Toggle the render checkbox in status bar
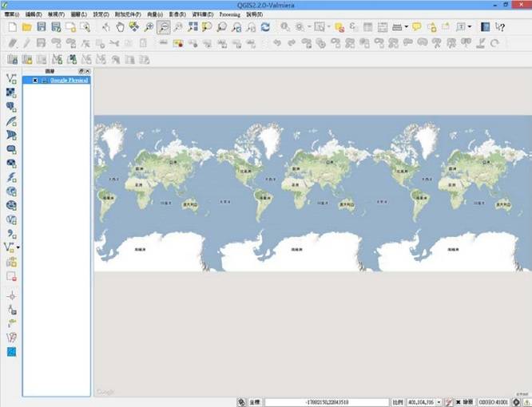This screenshot has width=532, height=407. pos(458,402)
